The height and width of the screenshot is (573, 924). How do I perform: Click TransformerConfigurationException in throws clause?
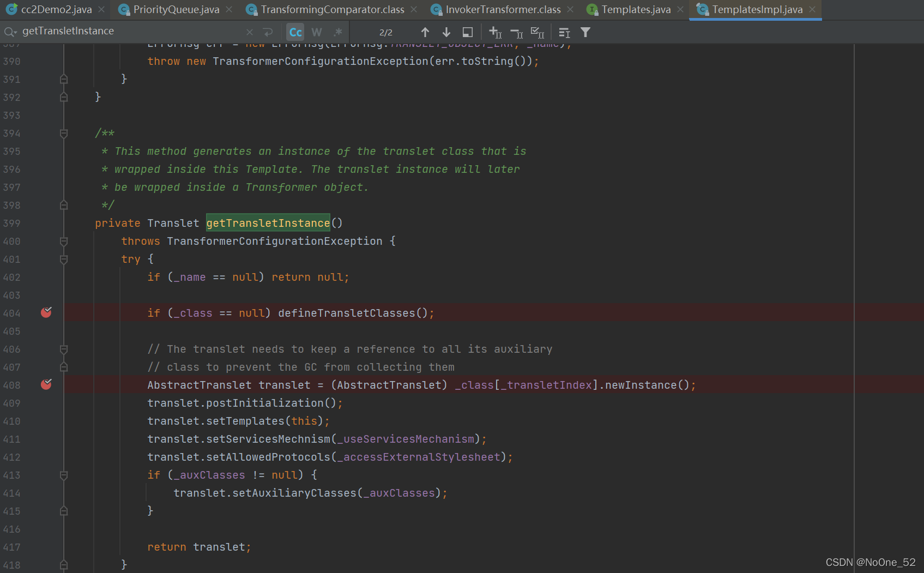(275, 241)
